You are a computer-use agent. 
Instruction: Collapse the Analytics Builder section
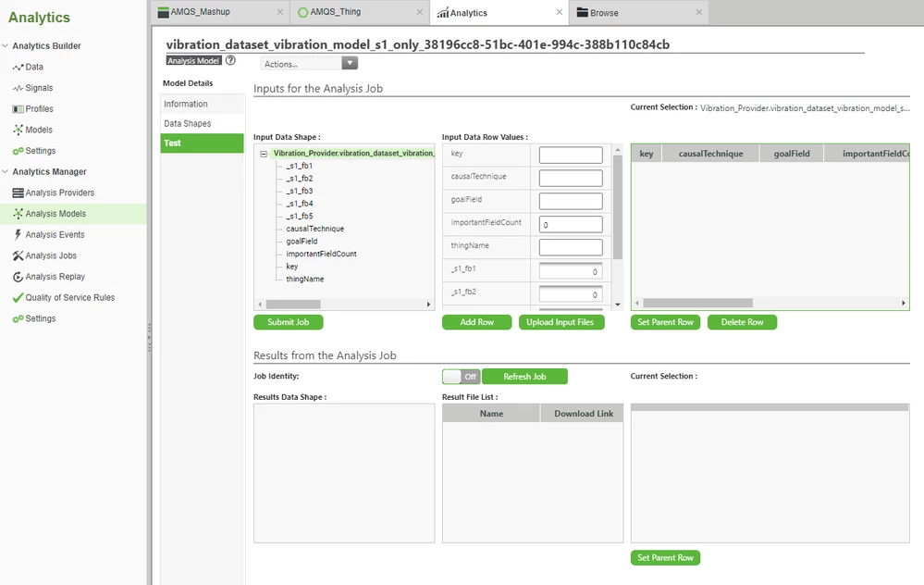(x=6, y=45)
